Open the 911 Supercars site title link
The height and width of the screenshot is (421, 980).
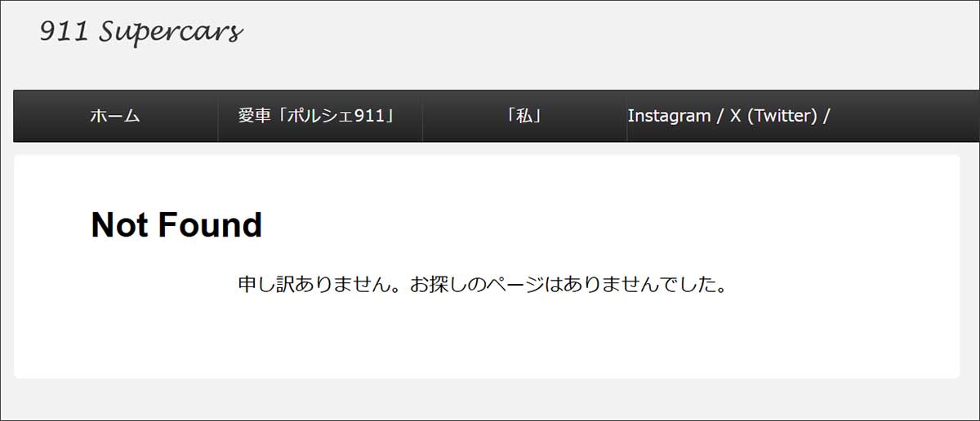pyautogui.click(x=141, y=33)
